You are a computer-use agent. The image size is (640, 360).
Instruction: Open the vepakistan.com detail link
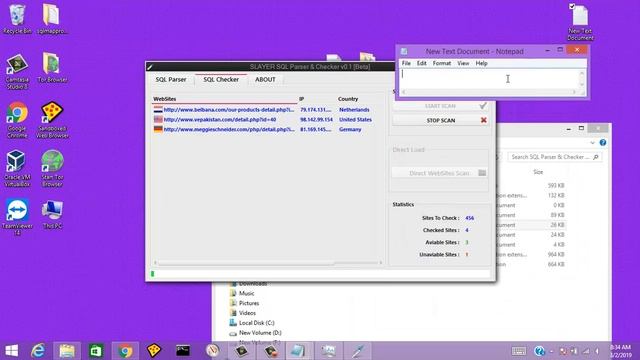tap(220, 120)
